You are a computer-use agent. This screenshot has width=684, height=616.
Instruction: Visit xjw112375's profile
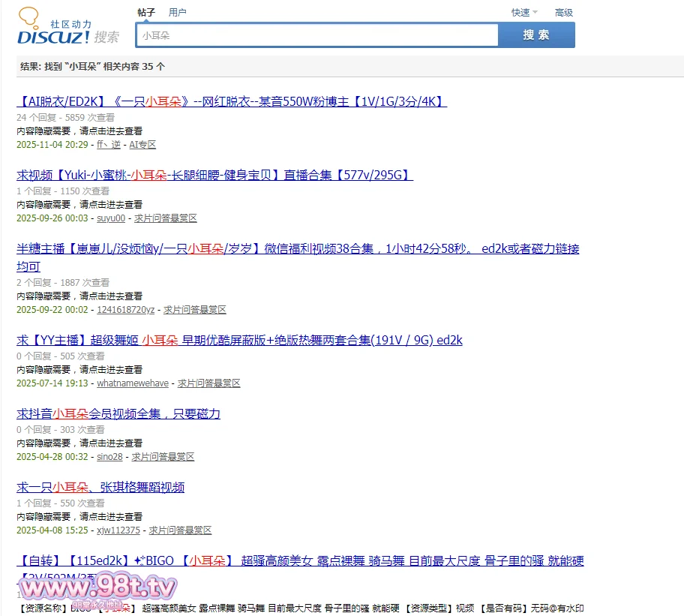pyautogui.click(x=118, y=530)
